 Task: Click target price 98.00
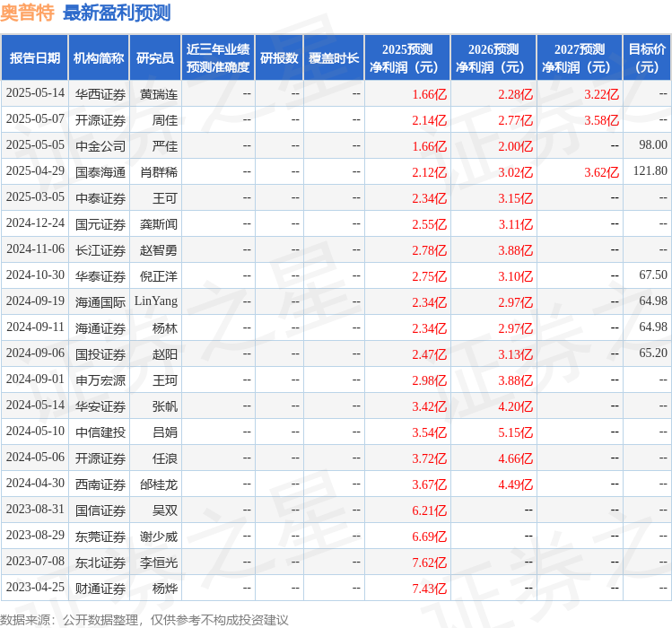(653, 145)
